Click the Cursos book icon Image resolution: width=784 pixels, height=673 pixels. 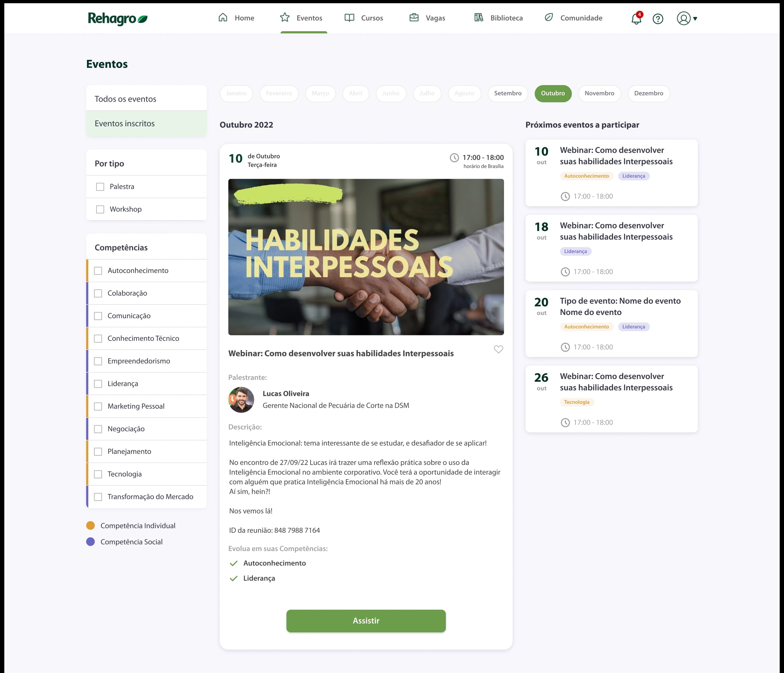[349, 18]
